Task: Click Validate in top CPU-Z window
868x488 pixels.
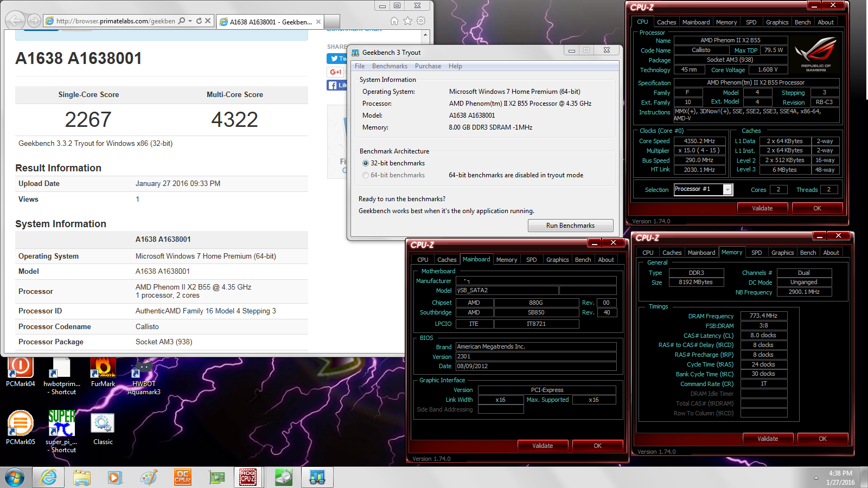Action: pyautogui.click(x=762, y=208)
